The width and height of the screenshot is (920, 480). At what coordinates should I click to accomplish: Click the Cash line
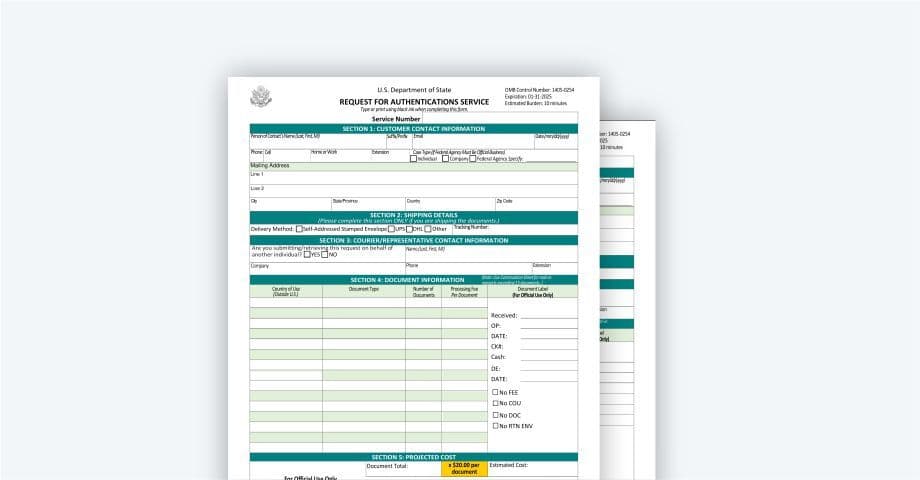(x=549, y=357)
